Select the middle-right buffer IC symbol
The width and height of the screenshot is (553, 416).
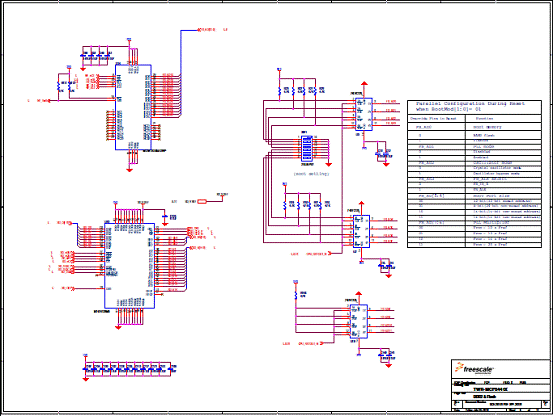coord(361,231)
